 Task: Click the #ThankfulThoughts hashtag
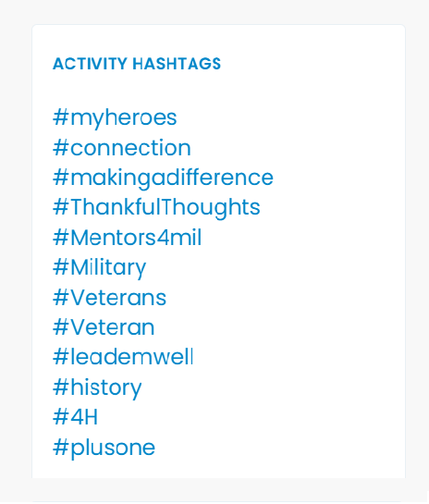coord(156,208)
